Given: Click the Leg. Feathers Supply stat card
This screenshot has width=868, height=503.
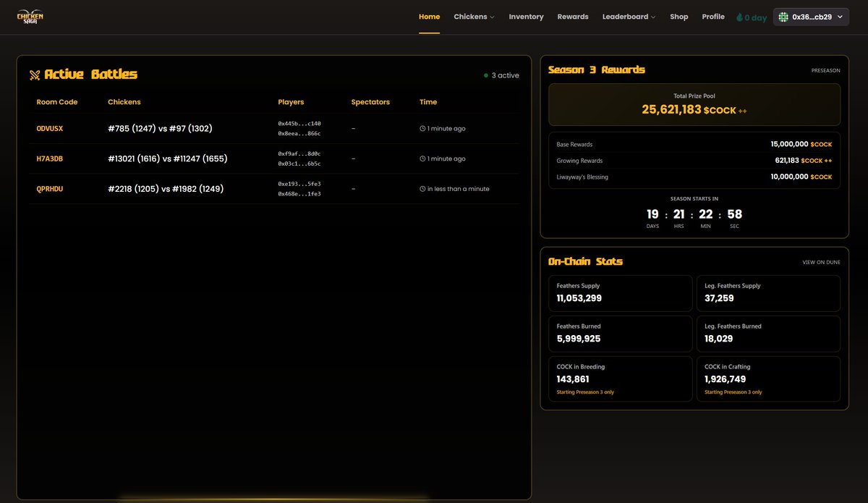Looking at the screenshot, I should click(x=768, y=293).
